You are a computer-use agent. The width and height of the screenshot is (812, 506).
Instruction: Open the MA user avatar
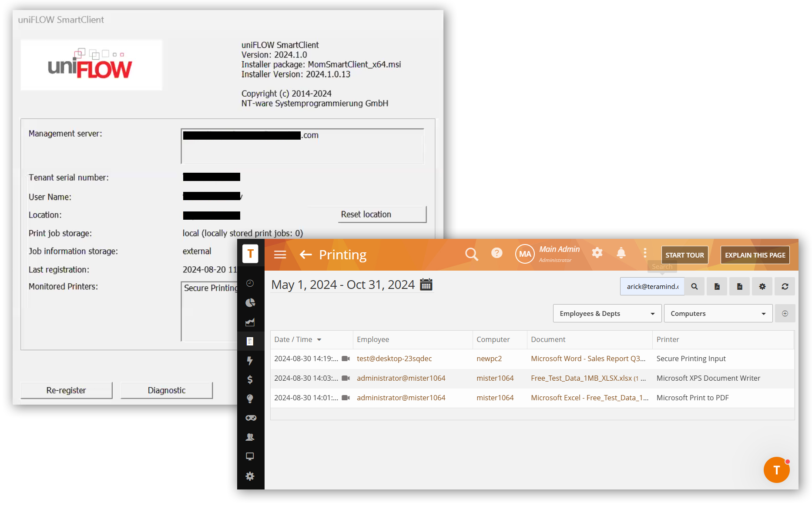pyautogui.click(x=525, y=254)
